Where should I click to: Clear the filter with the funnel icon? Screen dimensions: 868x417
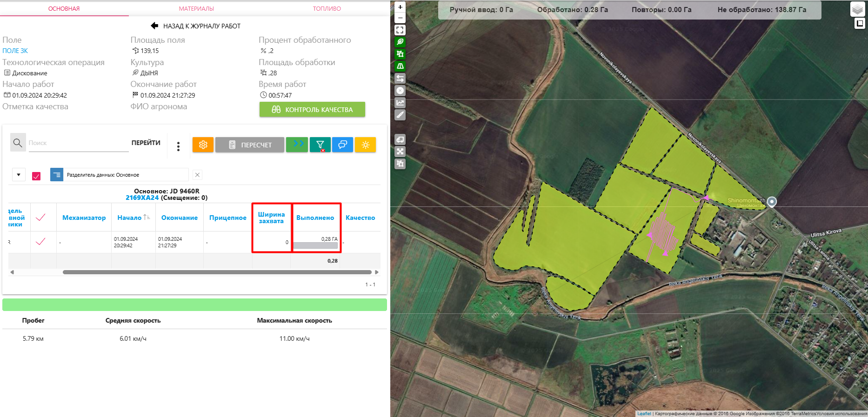(x=320, y=145)
